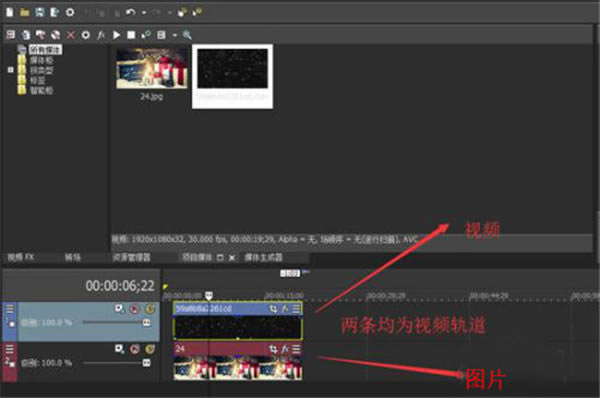The image size is (600, 398).
Task: Switch to the 项目媒体 tab
Action: (197, 257)
